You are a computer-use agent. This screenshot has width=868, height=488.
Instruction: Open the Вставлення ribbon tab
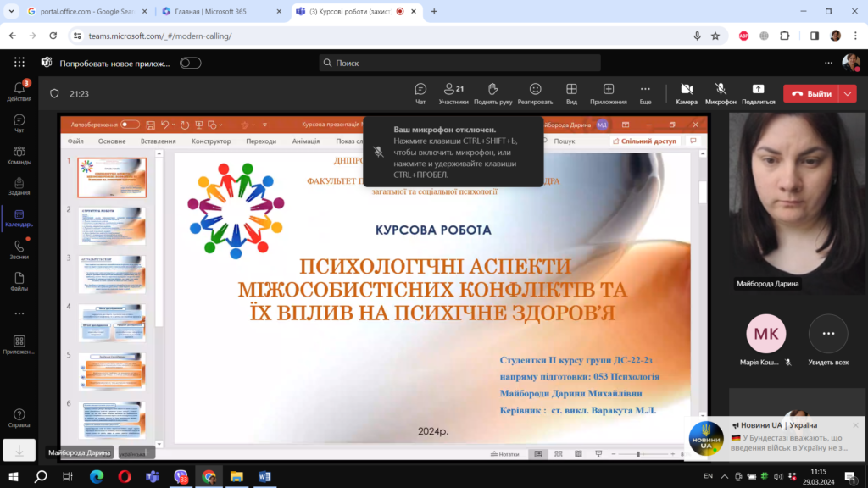click(158, 141)
